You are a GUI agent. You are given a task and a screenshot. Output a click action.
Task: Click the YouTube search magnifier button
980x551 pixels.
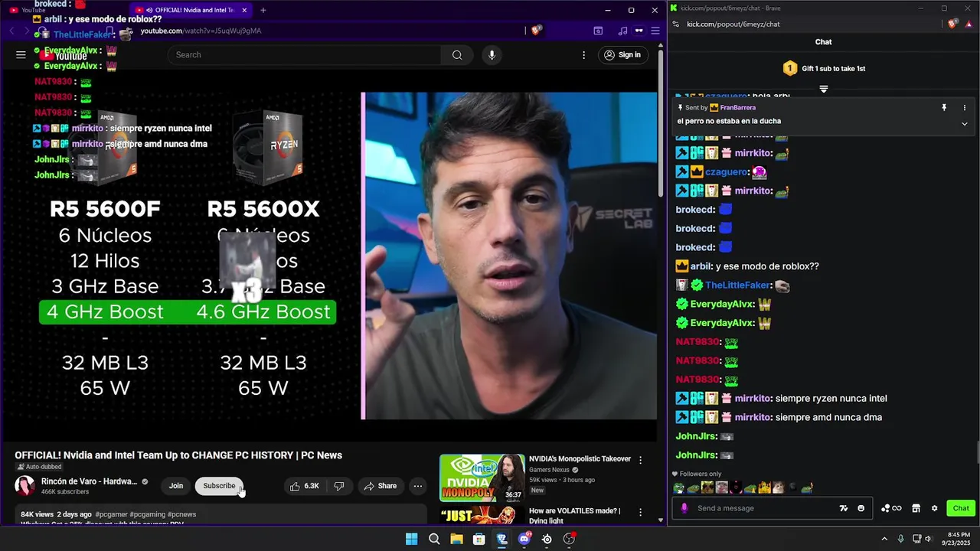tap(457, 54)
